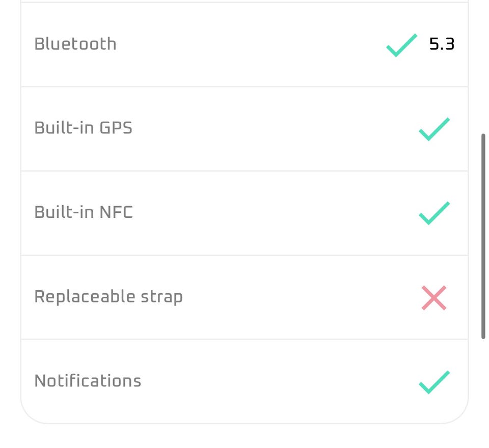Click the Notifications label text
Viewport: 489px width, 448px height.
(88, 381)
